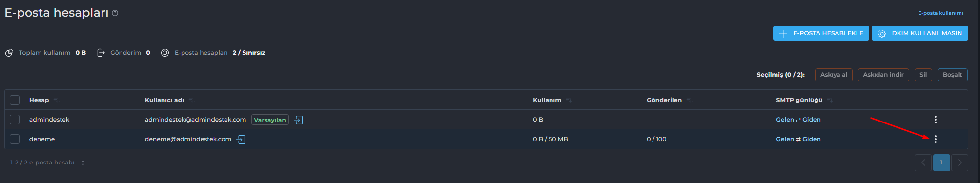Open three-dot actions menu for admindestek account
The width and height of the screenshot is (980, 183).
[935, 120]
